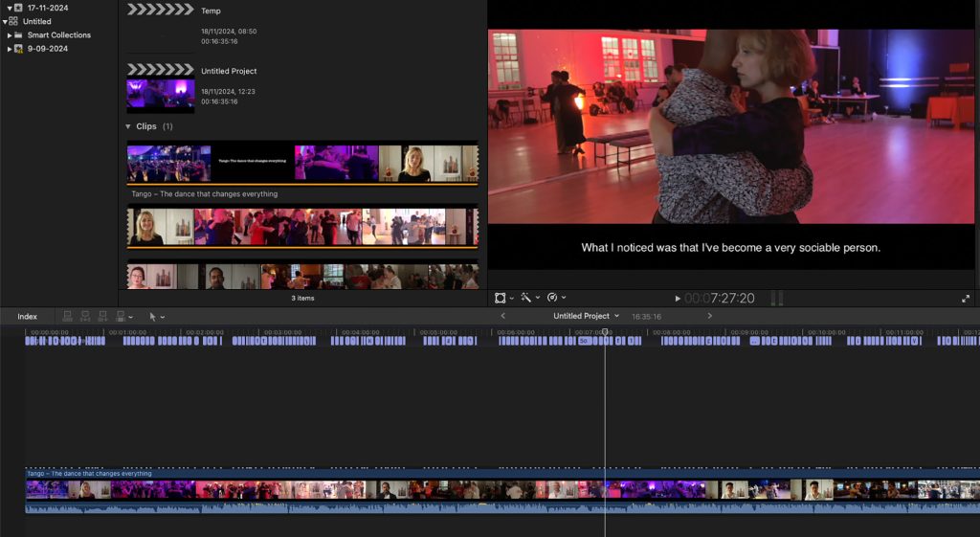The width and height of the screenshot is (980, 537).
Task: Play the video in the viewer
Action: point(678,299)
